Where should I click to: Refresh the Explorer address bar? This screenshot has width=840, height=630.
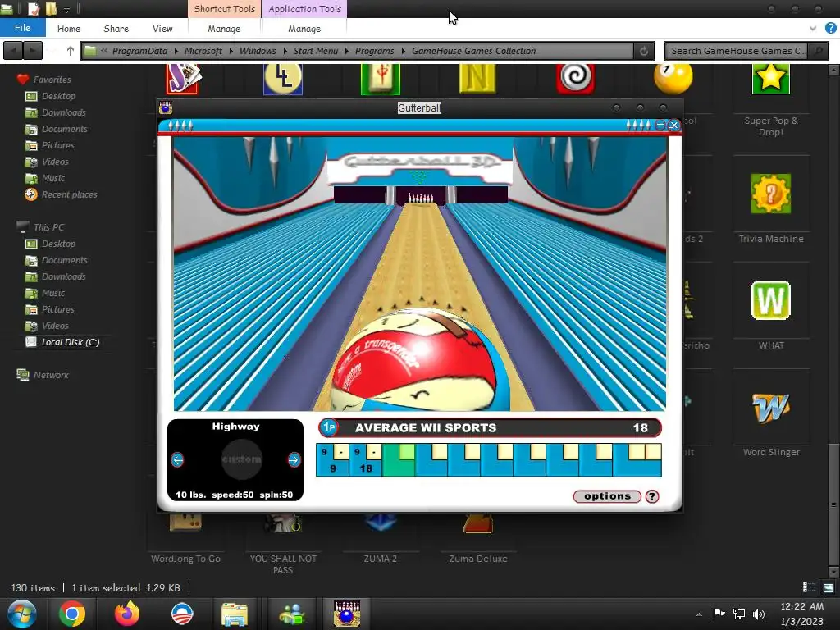[643, 51]
